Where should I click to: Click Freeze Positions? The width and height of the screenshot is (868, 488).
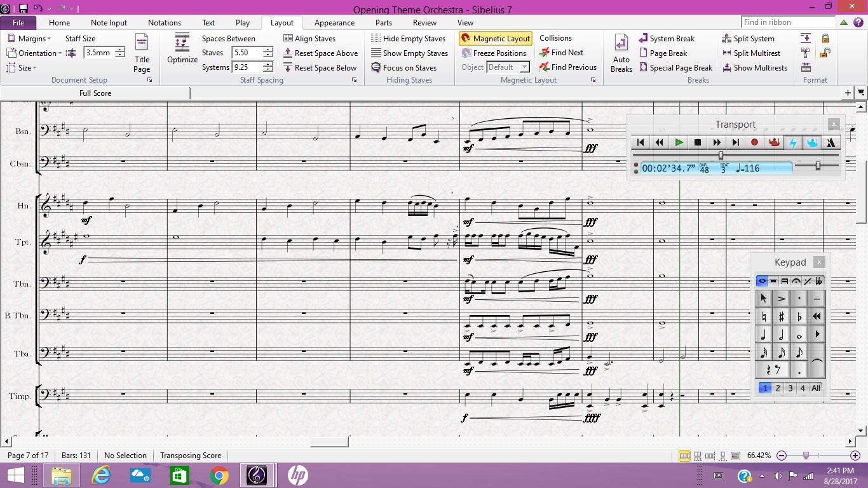point(494,53)
